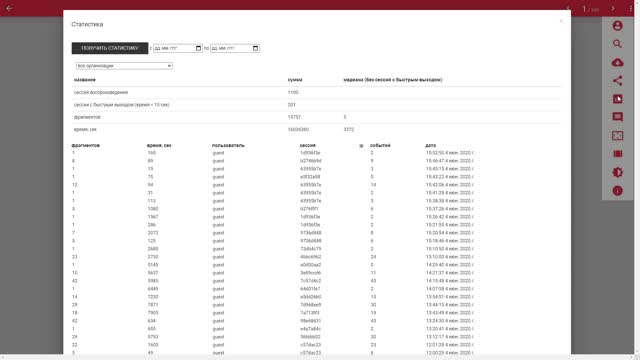Click the share icon

coord(617,81)
